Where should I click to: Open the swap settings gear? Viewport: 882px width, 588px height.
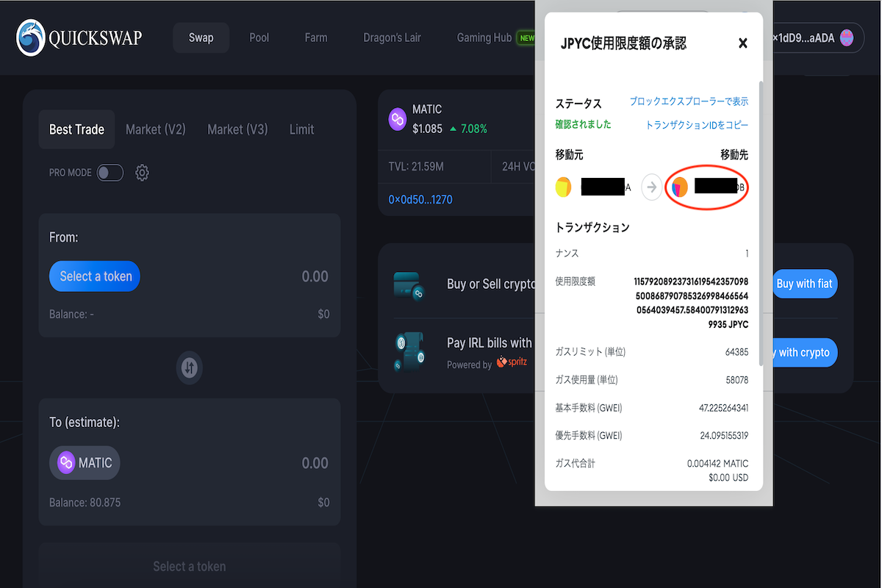tap(142, 173)
